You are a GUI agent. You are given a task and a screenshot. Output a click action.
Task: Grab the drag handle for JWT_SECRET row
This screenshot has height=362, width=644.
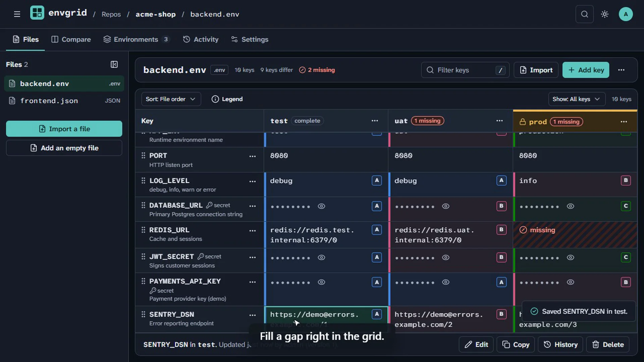[143, 256]
